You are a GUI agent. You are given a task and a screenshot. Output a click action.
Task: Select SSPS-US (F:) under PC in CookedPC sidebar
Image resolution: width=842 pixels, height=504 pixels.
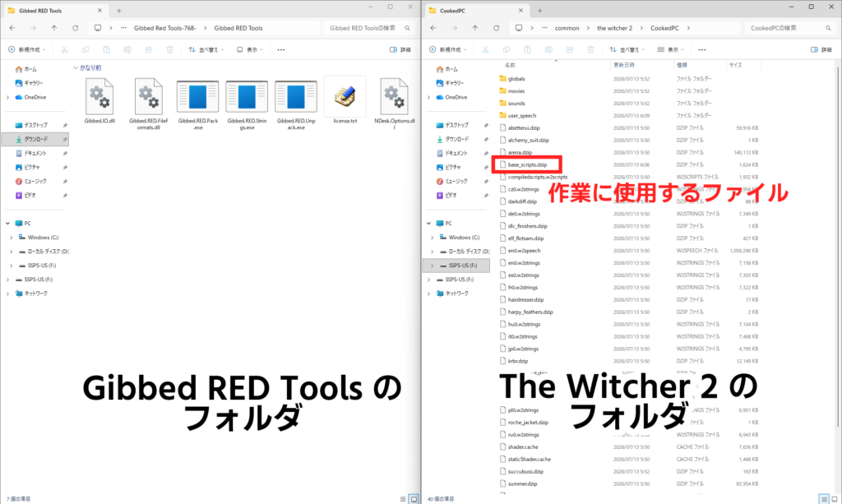click(x=456, y=265)
